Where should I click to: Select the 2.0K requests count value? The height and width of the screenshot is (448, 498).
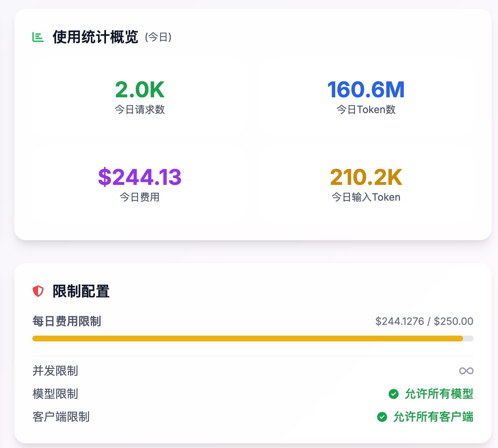point(140,89)
